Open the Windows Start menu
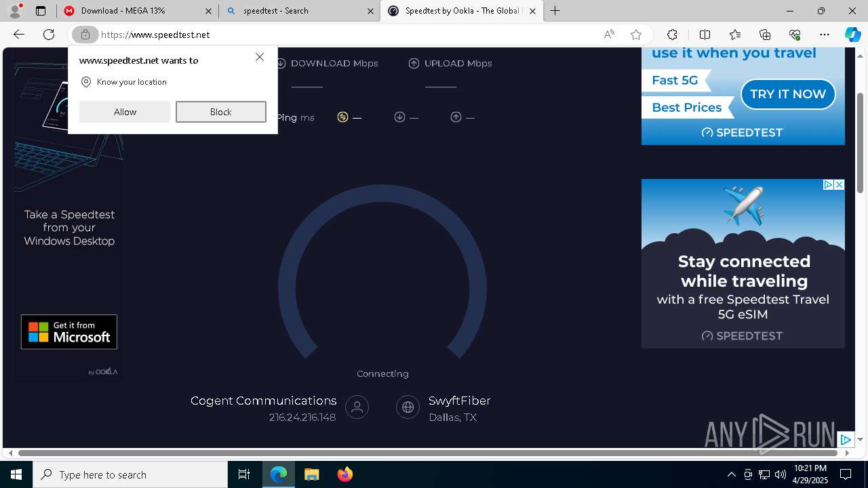The image size is (868, 488). 16,474
